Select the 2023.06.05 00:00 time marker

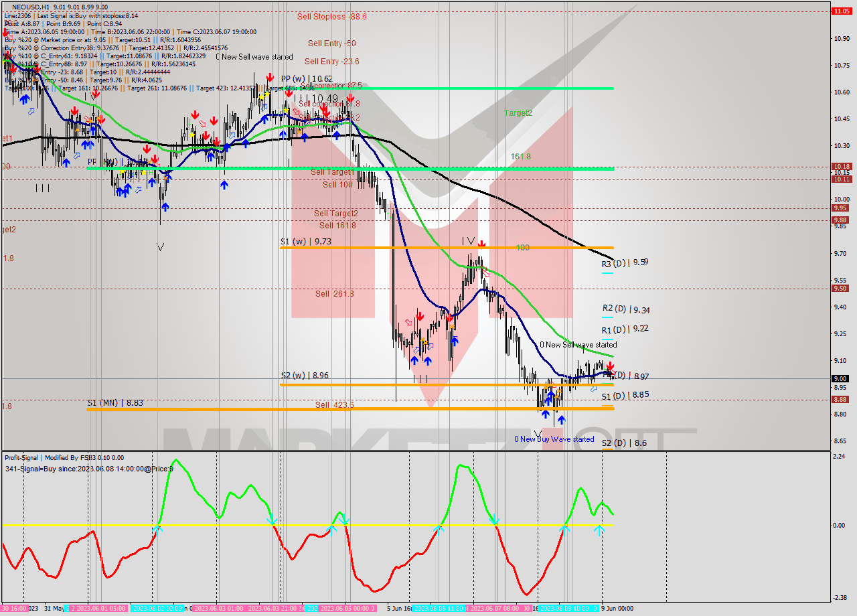point(345,609)
